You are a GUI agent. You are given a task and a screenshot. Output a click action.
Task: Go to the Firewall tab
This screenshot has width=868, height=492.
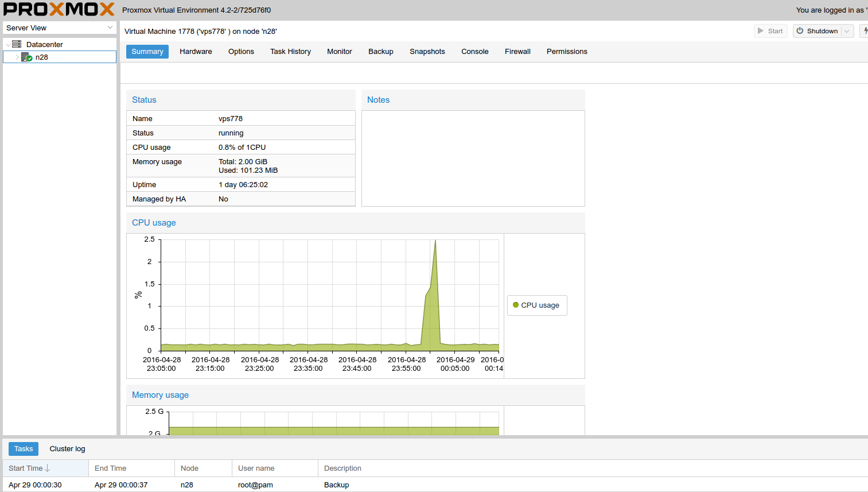pos(517,52)
